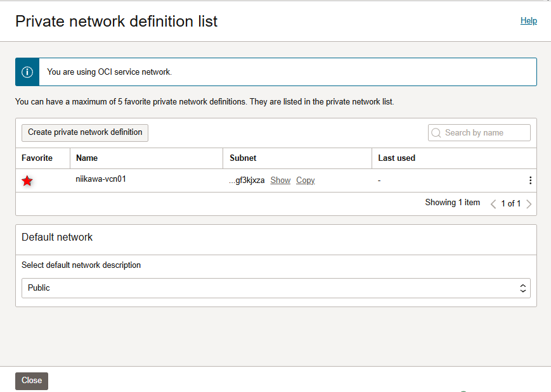This screenshot has width=551, height=392.
Task: Click the Name column header
Action: tap(87, 158)
